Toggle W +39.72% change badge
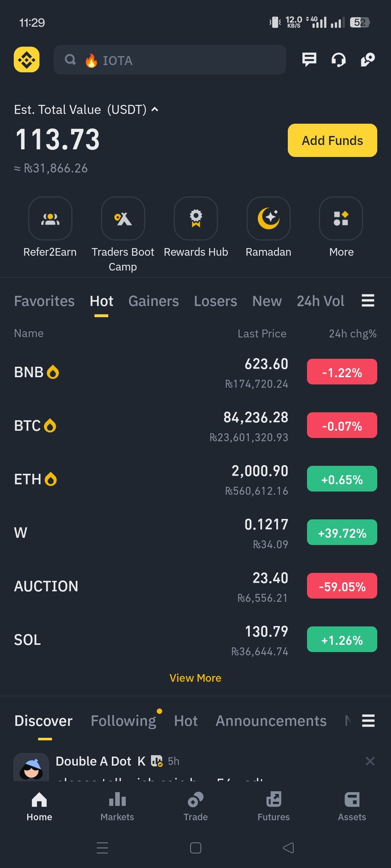The width and height of the screenshot is (391, 868). click(342, 532)
